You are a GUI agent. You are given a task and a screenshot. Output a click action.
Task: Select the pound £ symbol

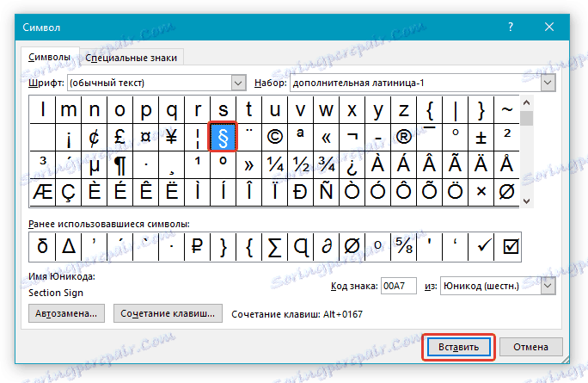119,138
